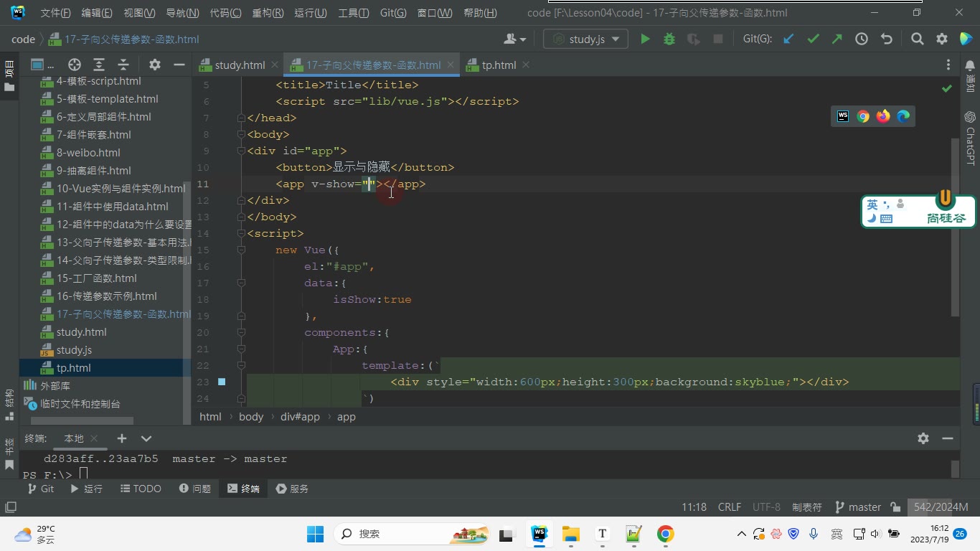Open the study.js run configuration dropdown
980x551 pixels.
point(586,39)
